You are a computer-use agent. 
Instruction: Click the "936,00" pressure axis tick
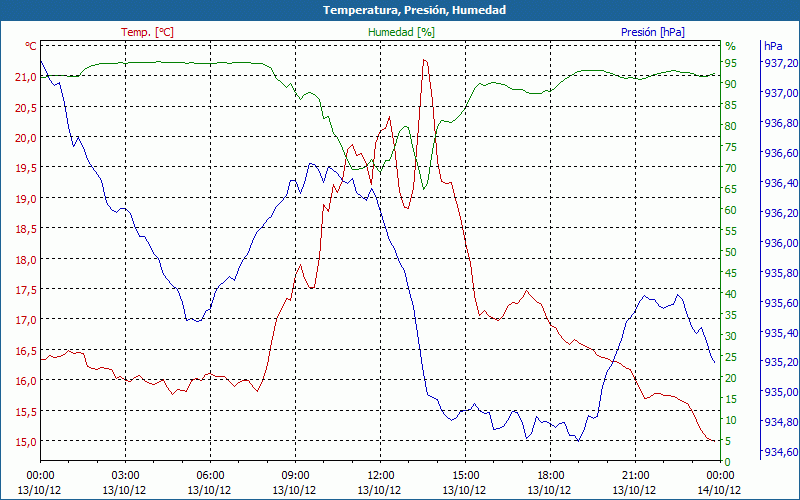pos(780,243)
